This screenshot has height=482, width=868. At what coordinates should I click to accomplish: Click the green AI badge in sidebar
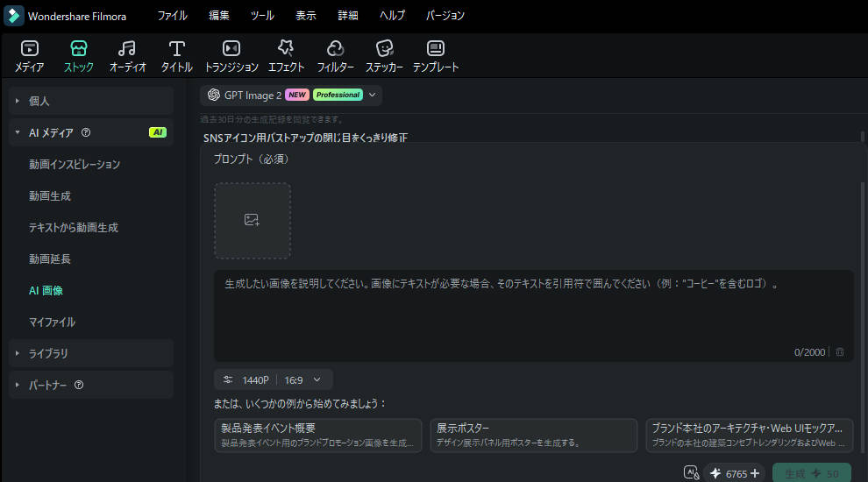(158, 132)
